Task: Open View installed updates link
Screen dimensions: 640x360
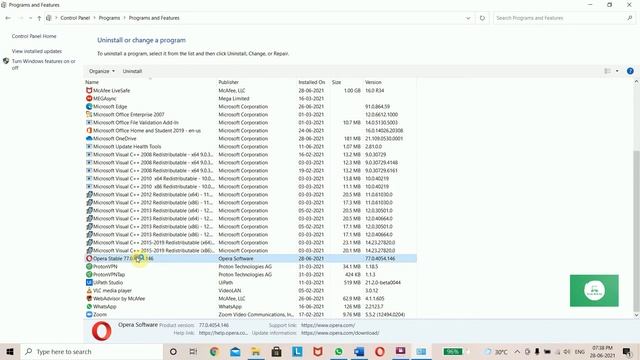Action: point(37,51)
